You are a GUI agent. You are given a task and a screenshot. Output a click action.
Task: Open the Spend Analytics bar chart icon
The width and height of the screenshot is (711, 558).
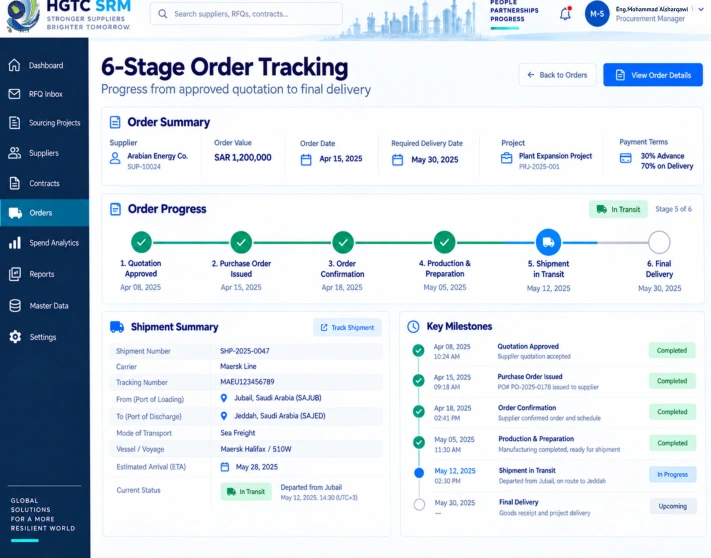point(15,243)
